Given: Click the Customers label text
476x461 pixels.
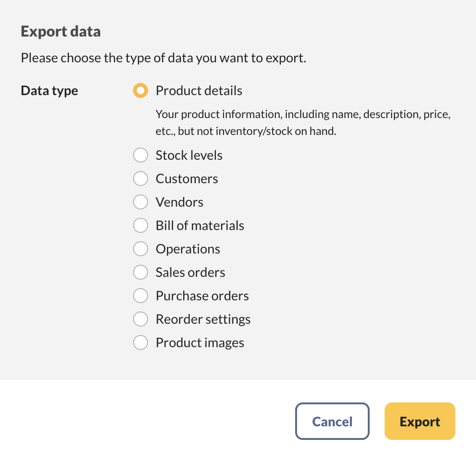Looking at the screenshot, I should 187,178.
